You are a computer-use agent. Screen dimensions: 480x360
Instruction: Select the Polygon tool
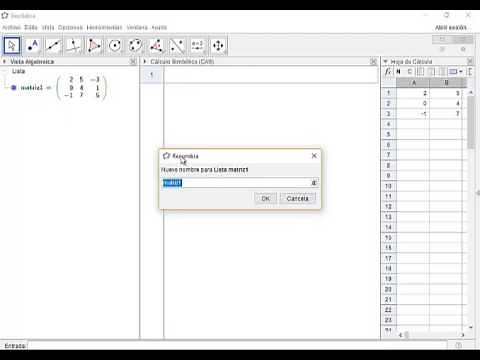point(94,46)
